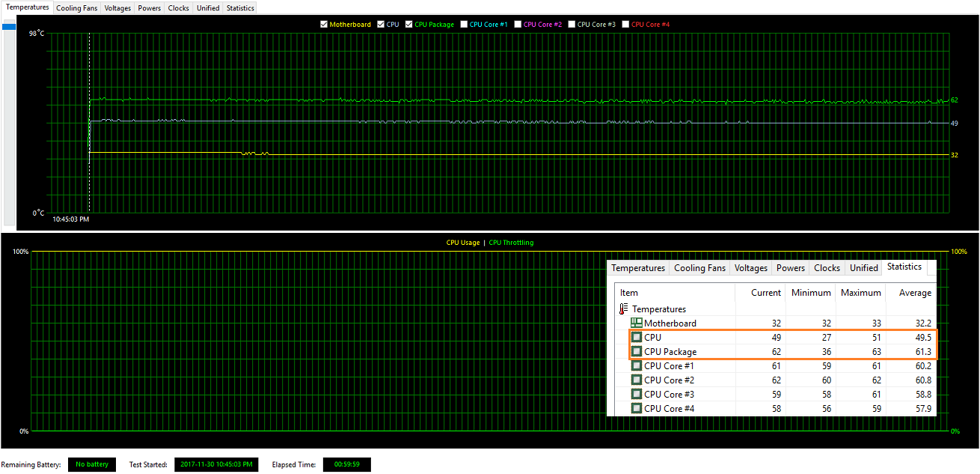
Task: Click the thermometer icon beside Temperatures group
Action: point(622,309)
